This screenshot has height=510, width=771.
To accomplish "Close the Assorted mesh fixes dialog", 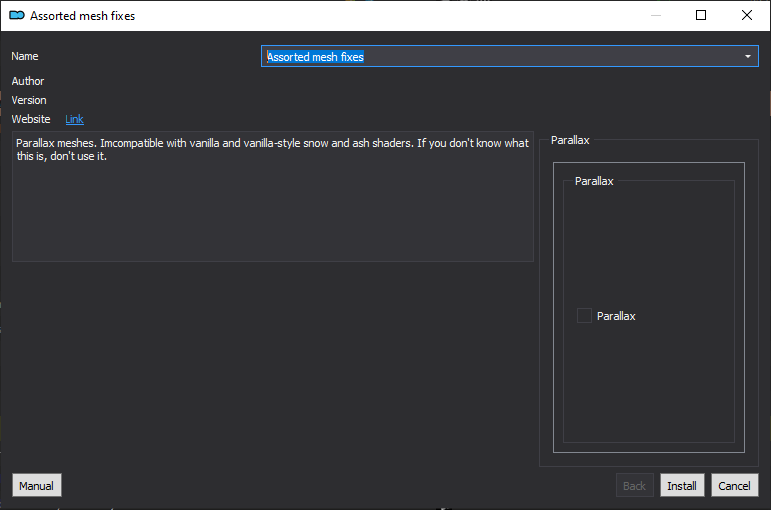I will pyautogui.click(x=747, y=16).
